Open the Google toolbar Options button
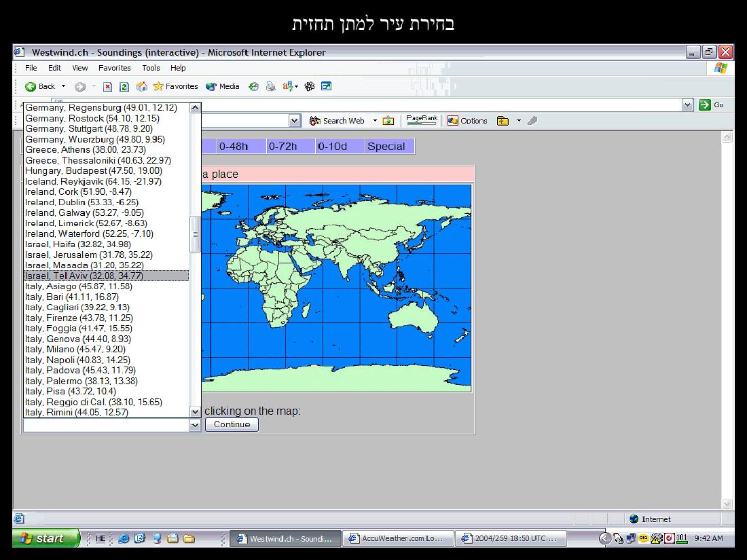The width and height of the screenshot is (747, 560). (467, 121)
